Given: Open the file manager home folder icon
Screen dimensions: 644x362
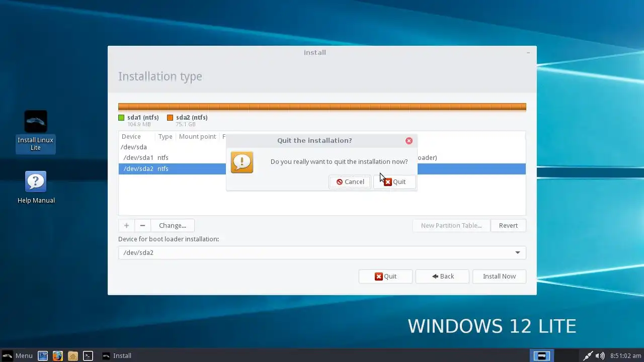Looking at the screenshot, I should (73, 355).
